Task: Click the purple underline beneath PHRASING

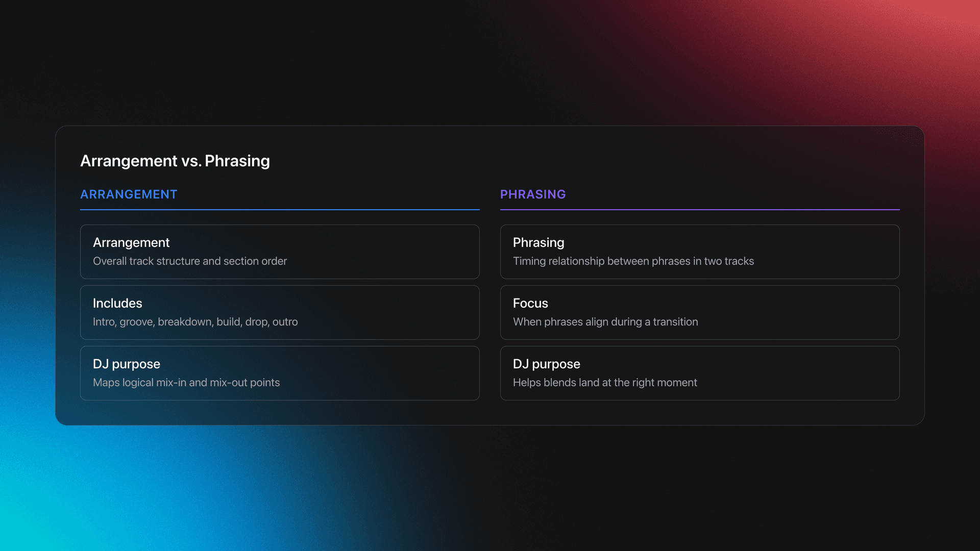Action: (699, 209)
